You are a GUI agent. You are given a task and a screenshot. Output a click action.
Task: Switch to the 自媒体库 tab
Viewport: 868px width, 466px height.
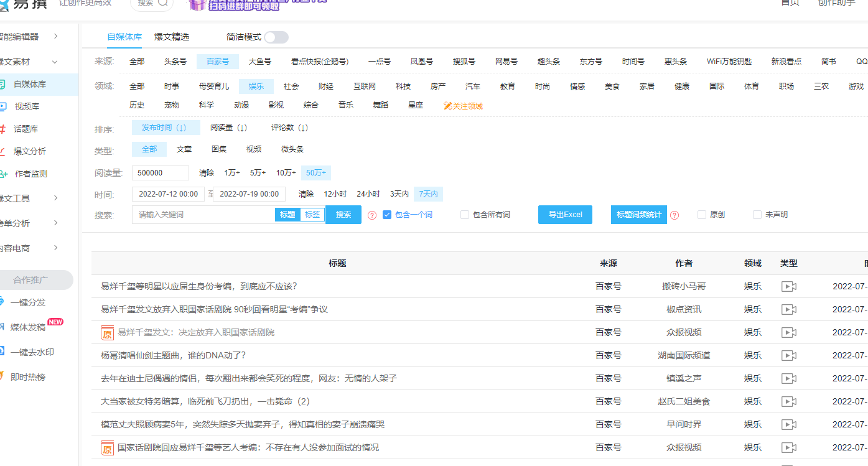(124, 37)
